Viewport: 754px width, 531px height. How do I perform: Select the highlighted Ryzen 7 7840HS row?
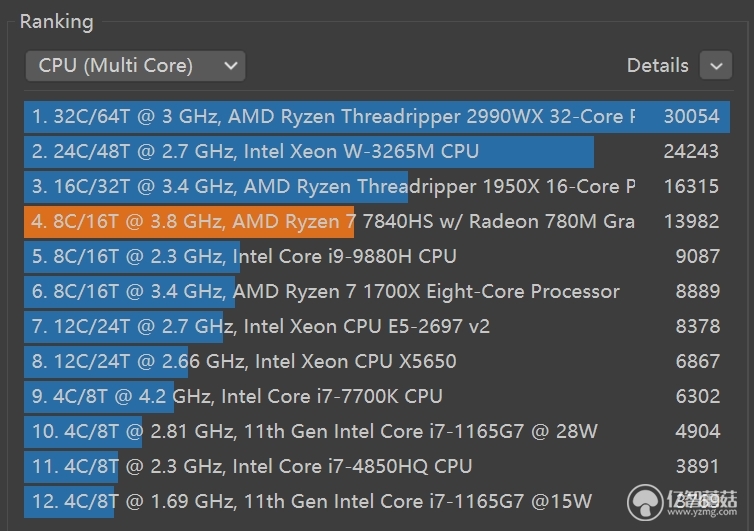(330, 221)
